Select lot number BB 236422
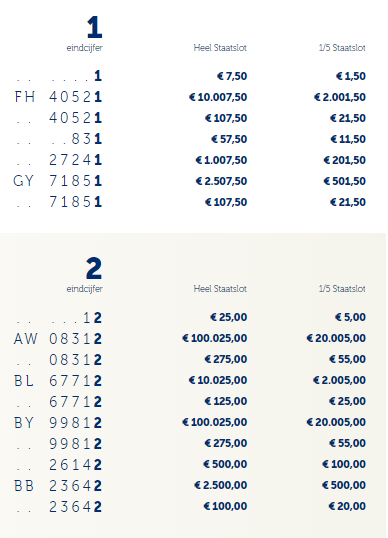Image resolution: width=388 pixels, height=538 pixels. pos(58,486)
